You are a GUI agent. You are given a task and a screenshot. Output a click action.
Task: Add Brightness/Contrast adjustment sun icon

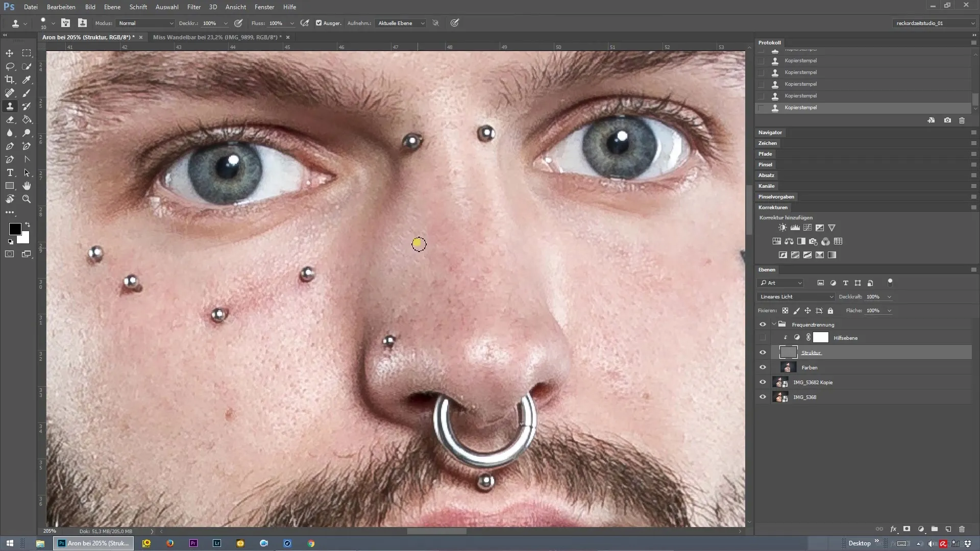782,228
